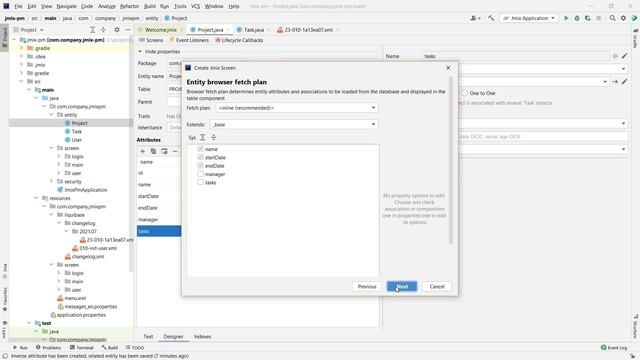Image resolution: width=640 pixels, height=360 pixels.
Task: Run with coverage icon in toolbar
Action: pos(588,18)
